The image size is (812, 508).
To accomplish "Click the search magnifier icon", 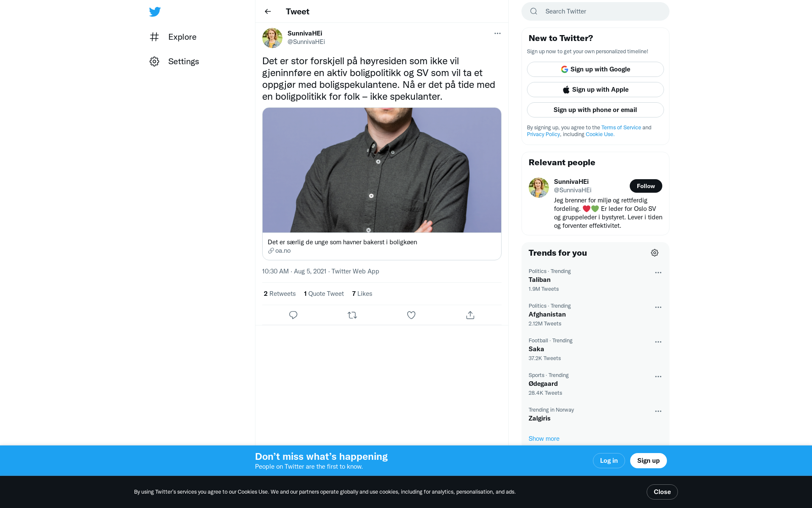I will [534, 11].
